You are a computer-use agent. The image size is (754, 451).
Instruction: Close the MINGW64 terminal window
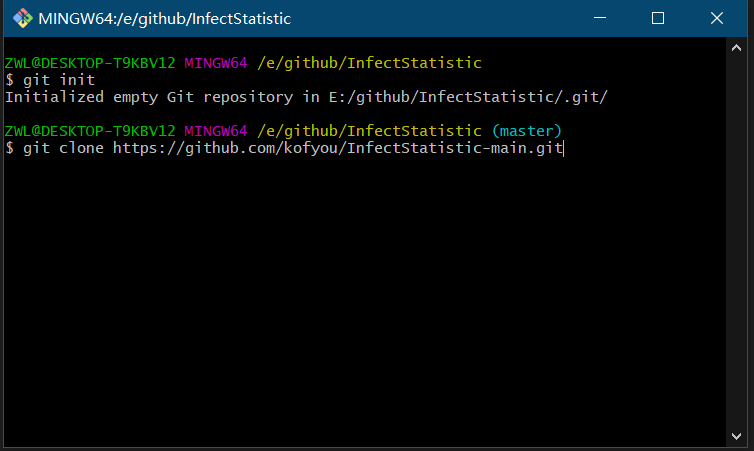716,18
